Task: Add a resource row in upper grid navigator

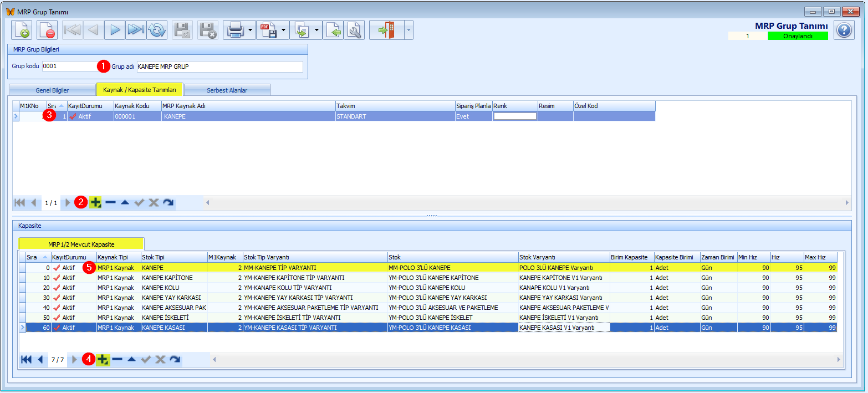Action: coord(95,203)
